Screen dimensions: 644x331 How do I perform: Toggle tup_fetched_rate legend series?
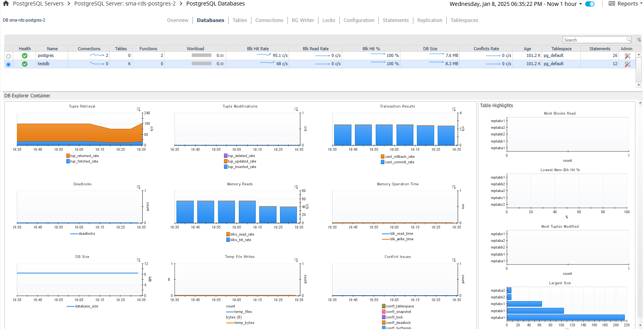pos(82,161)
